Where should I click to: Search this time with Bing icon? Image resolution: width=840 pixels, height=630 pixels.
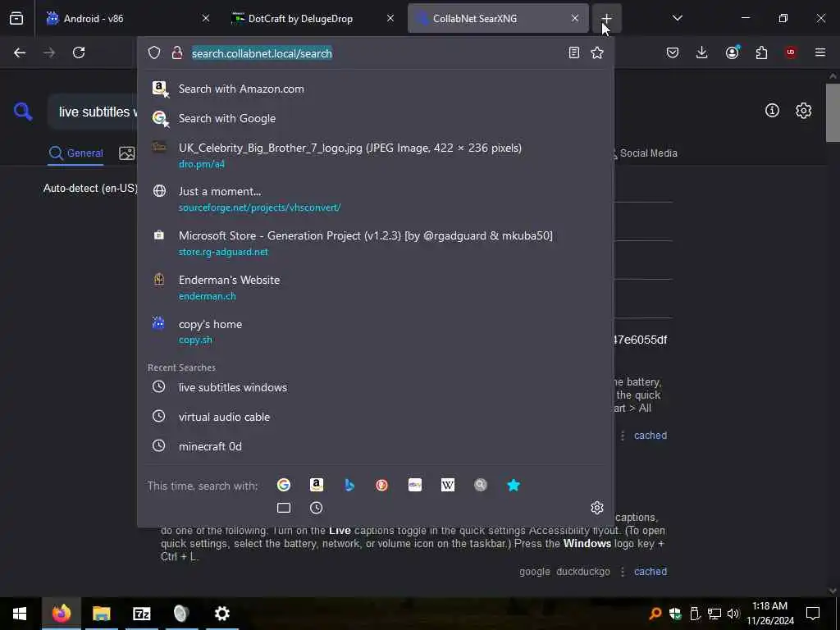tap(349, 486)
